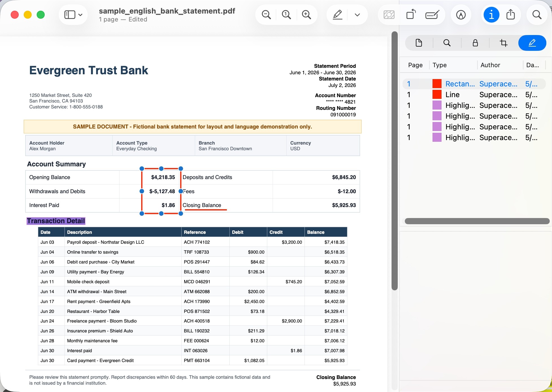Screen dimensions: 552x392
Task: Click the Mobile check deposit description
Action: 88,282
